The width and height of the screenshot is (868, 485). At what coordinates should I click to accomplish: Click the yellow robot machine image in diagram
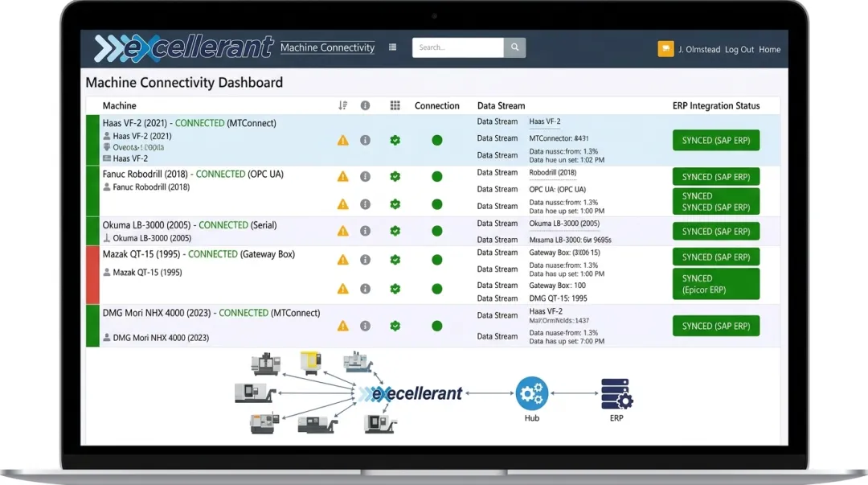click(310, 362)
